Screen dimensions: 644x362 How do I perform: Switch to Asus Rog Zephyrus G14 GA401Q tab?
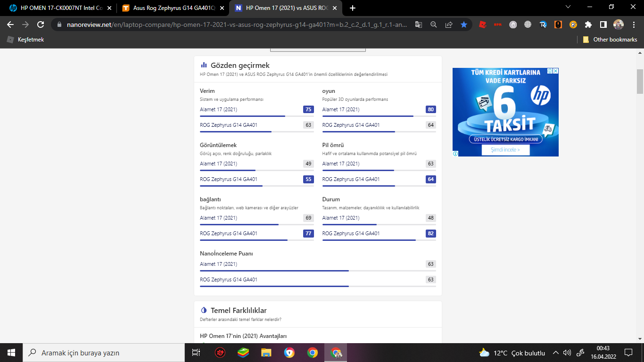pyautogui.click(x=173, y=8)
